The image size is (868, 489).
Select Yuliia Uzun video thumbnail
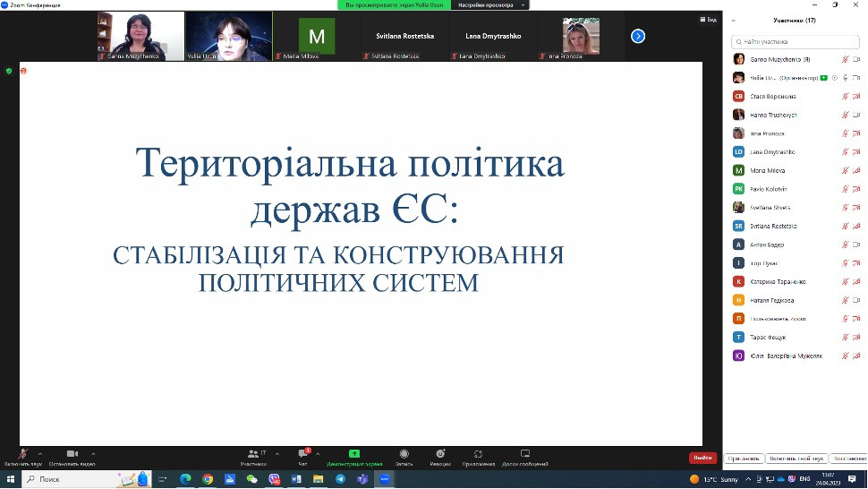coord(228,36)
